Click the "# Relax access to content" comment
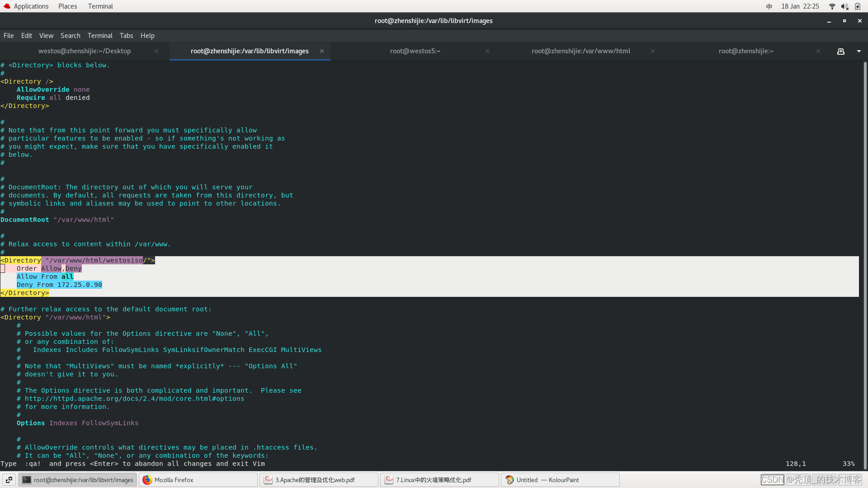Viewport: 868px width, 488px height. click(85, 244)
